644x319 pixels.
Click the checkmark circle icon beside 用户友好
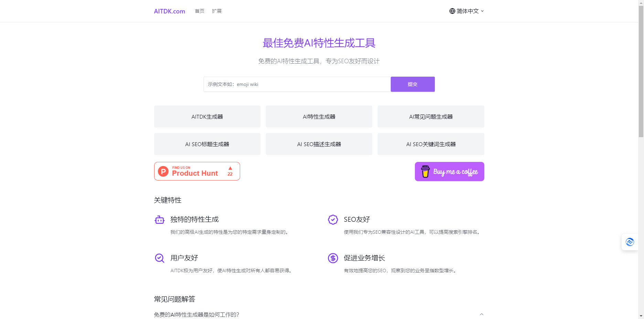coord(159,258)
